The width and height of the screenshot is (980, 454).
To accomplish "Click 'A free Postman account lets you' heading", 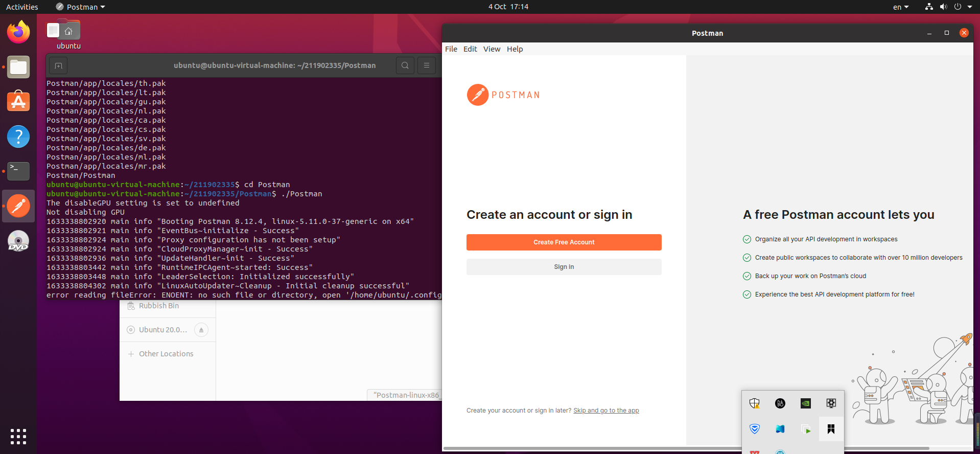I will coord(838,215).
